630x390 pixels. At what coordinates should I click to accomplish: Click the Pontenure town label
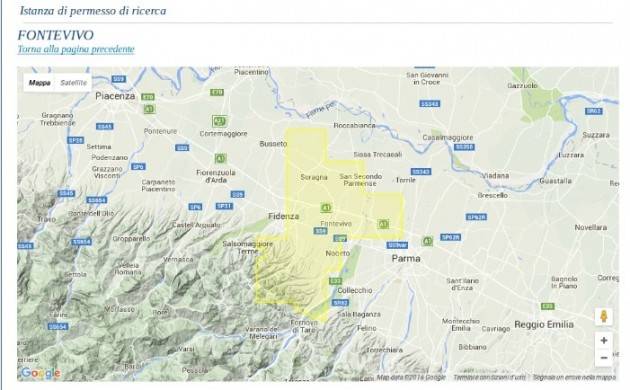[160, 131]
